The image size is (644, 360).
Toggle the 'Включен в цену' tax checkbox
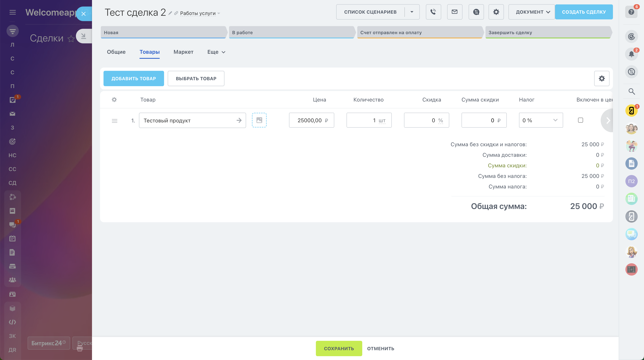click(580, 120)
